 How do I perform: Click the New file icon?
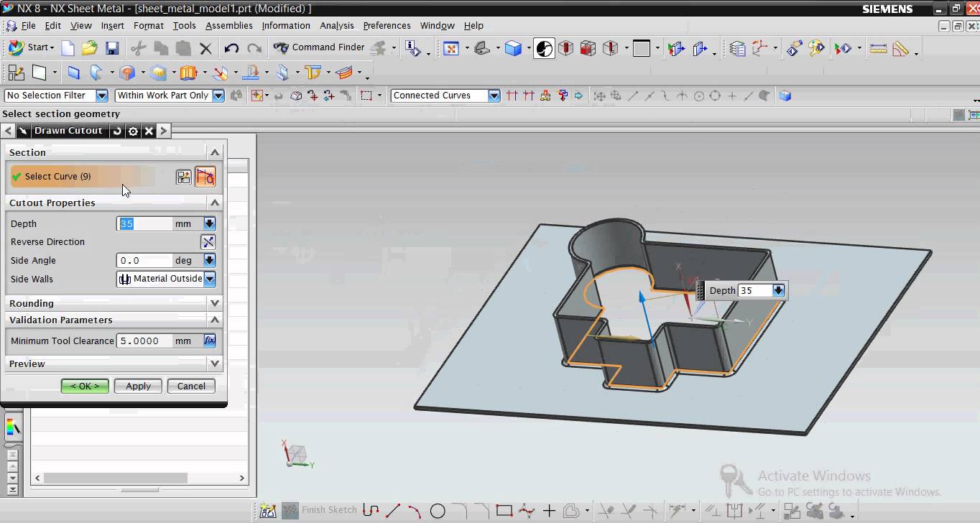click(68, 48)
